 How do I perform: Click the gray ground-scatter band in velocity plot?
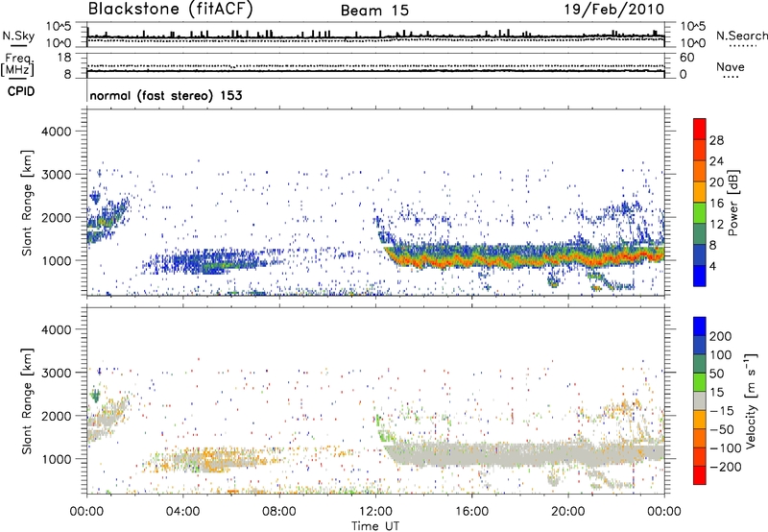pos(524,454)
